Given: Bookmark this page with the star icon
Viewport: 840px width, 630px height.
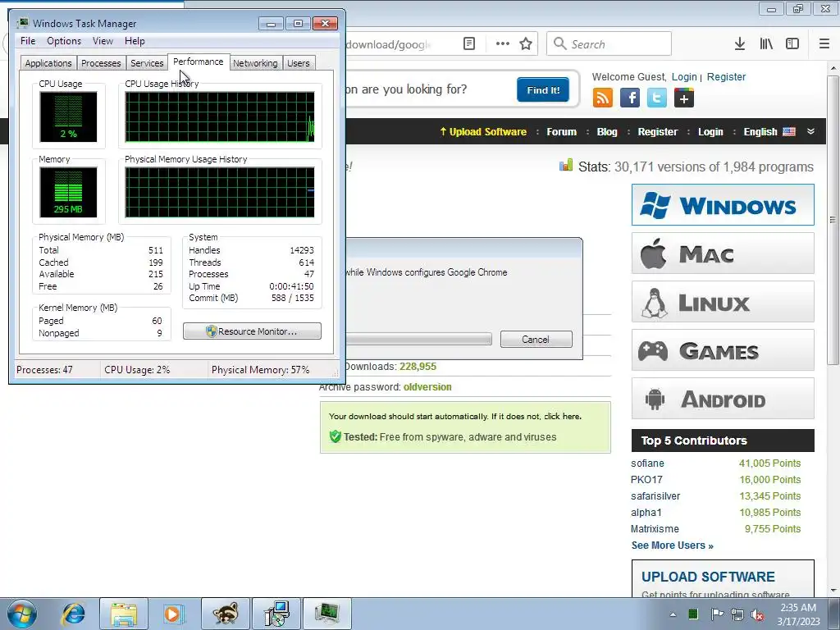Looking at the screenshot, I should 526,44.
